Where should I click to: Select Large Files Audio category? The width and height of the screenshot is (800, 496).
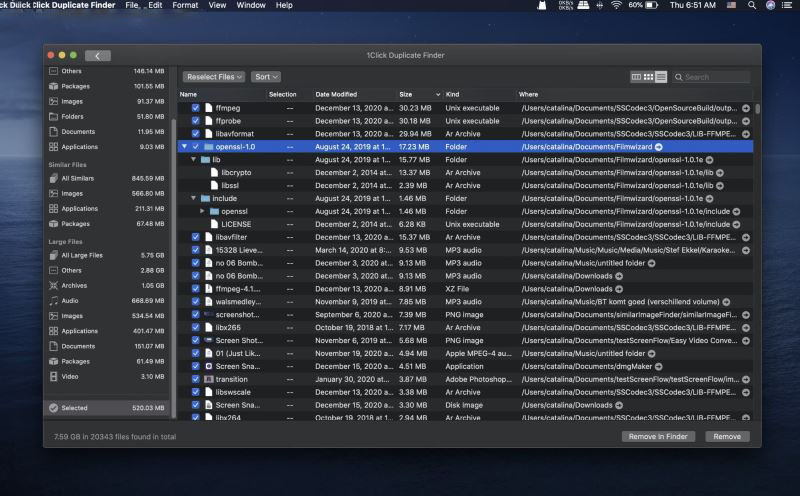(107, 301)
